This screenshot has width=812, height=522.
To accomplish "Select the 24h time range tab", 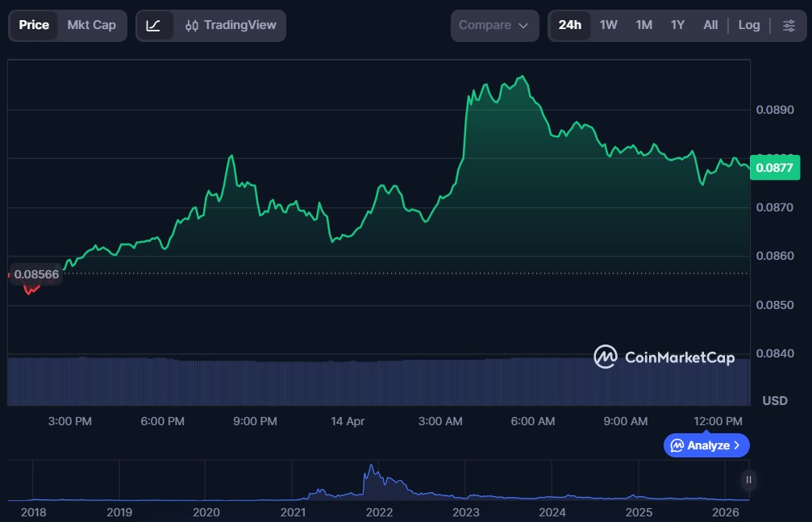I will point(569,25).
